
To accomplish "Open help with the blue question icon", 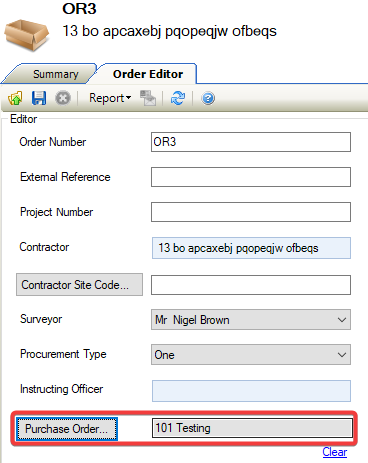I will 208,99.
